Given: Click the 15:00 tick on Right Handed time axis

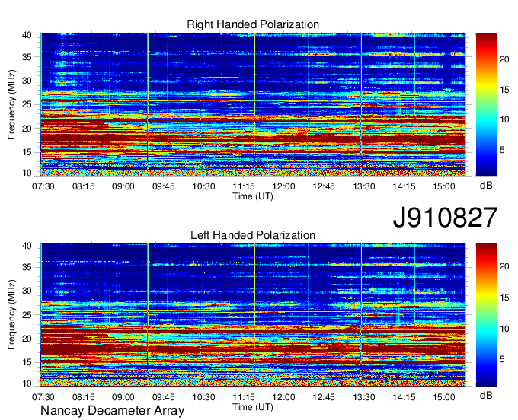Looking at the screenshot, I should coord(444,186).
